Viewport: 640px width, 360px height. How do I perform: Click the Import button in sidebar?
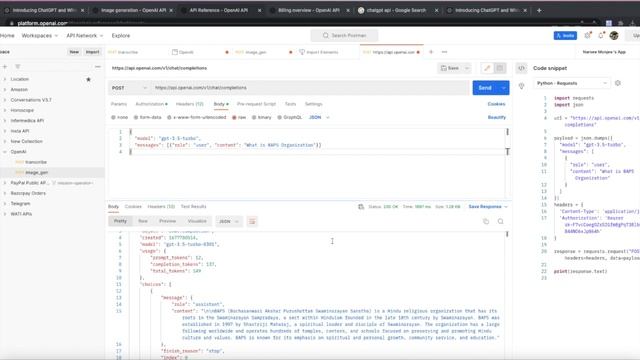tap(92, 52)
